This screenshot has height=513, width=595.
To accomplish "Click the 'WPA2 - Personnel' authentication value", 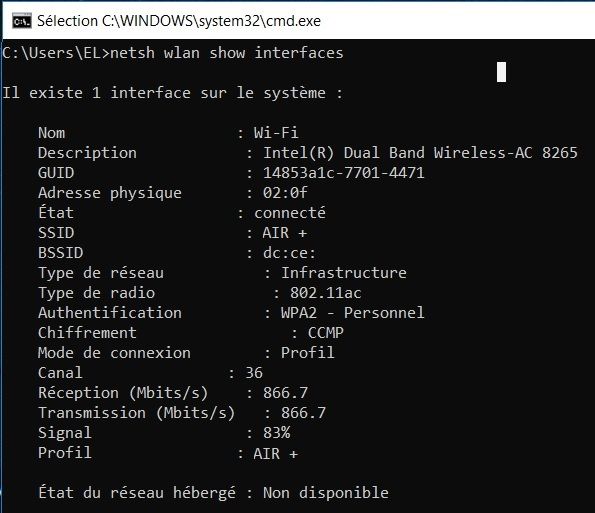I will (x=353, y=313).
